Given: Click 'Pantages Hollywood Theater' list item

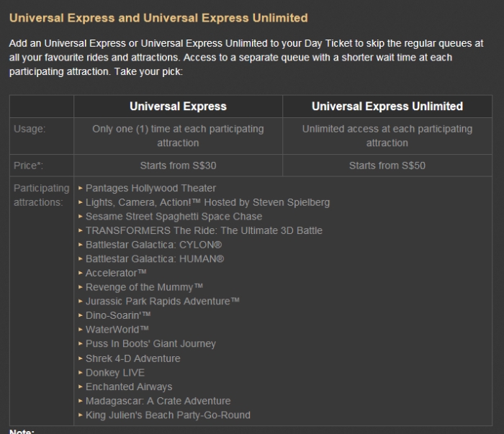Looking at the screenshot, I should (x=150, y=188).
